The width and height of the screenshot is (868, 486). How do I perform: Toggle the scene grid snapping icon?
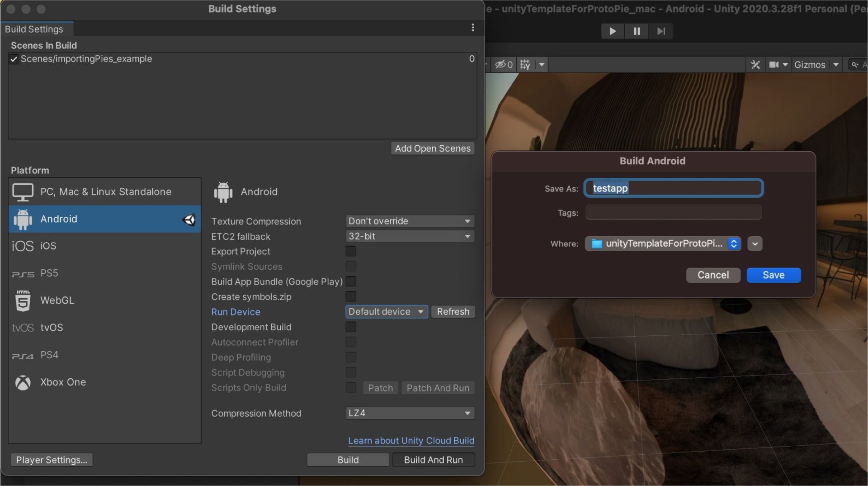525,65
